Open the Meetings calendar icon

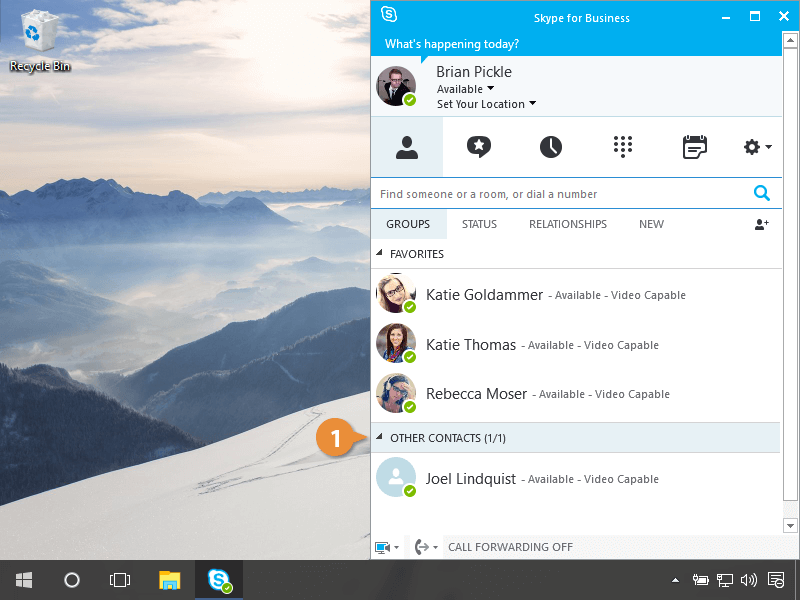tap(694, 147)
